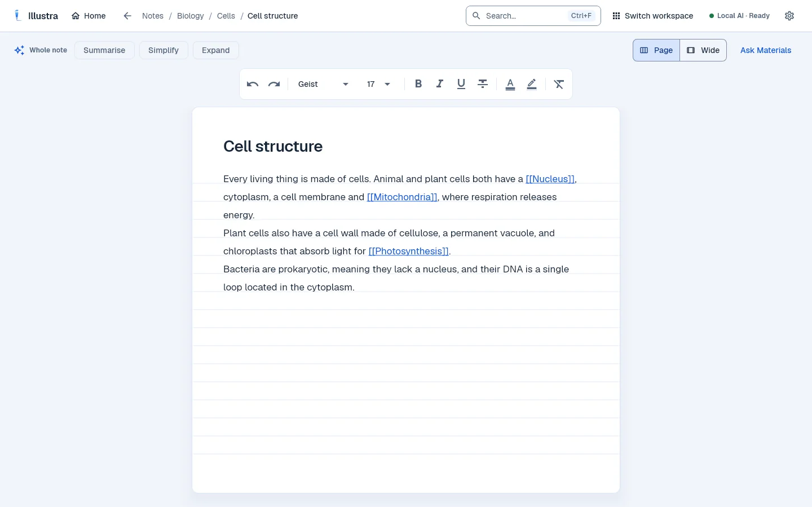Open the Geist font family dropdown
The height and width of the screenshot is (507, 812).
(323, 84)
